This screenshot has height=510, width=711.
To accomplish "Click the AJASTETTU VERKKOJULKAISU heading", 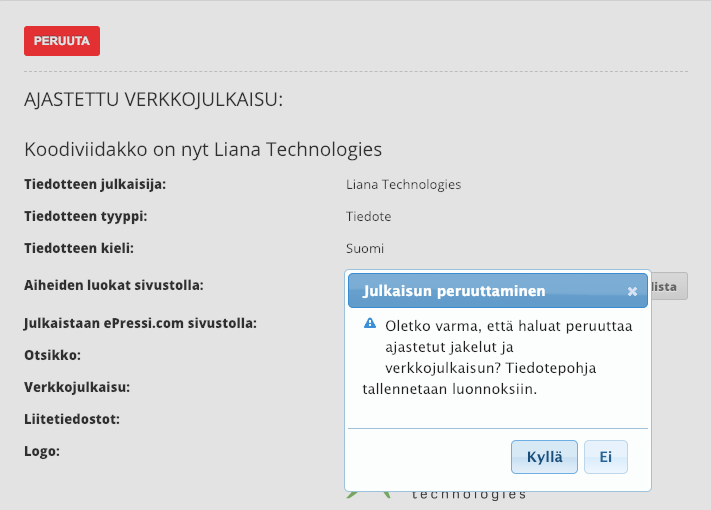I will 153,99.
